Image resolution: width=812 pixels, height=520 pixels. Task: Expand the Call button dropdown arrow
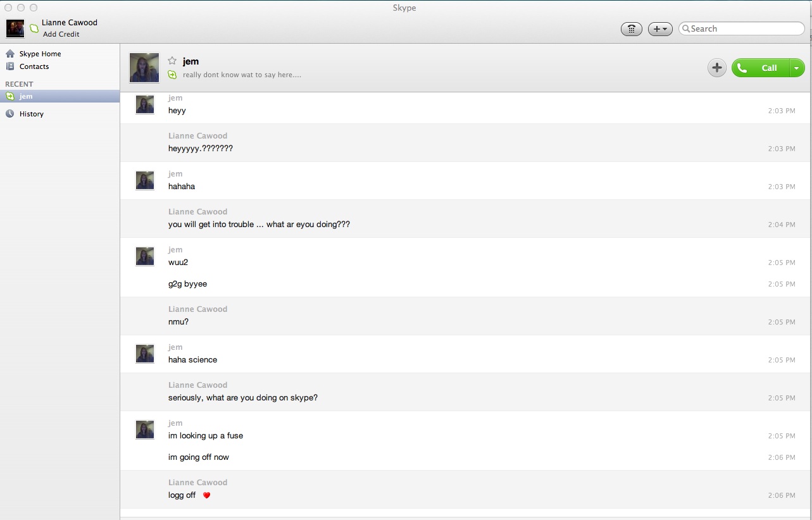click(x=797, y=68)
